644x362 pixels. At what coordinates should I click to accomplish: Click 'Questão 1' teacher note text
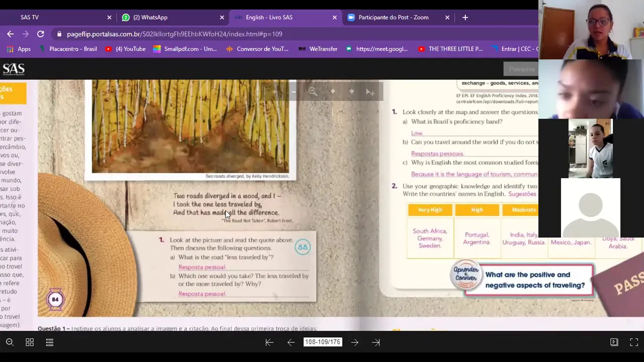click(x=177, y=328)
